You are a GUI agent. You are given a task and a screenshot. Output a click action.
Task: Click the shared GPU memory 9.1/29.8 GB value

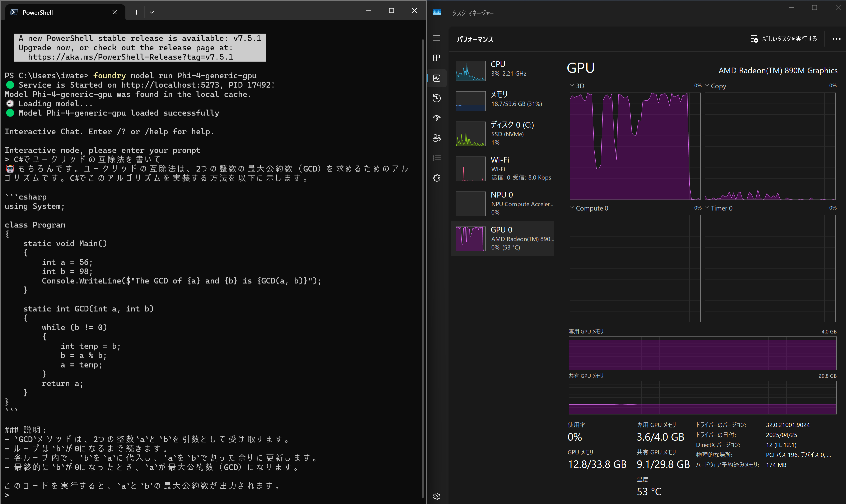(x=663, y=464)
